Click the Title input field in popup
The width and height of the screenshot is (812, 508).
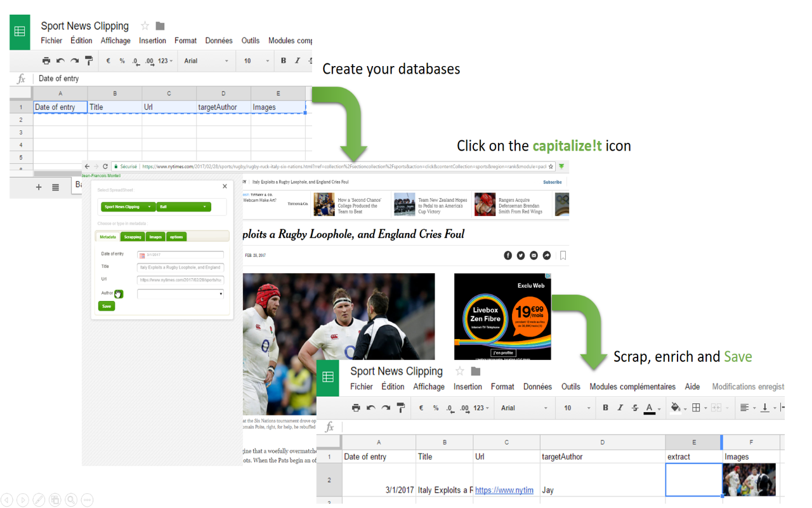(180, 267)
